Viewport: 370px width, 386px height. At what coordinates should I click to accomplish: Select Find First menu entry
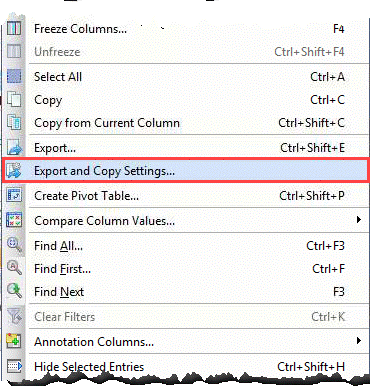[x=186, y=269]
